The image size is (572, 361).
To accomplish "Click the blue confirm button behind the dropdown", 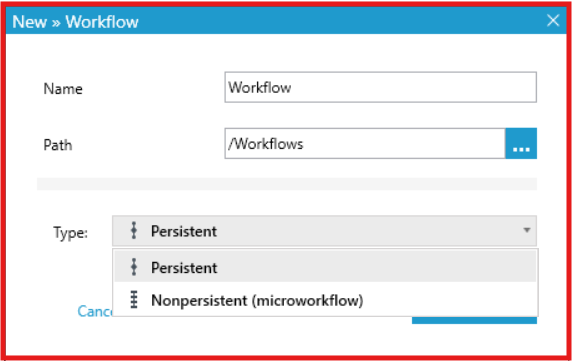I will click(474, 320).
